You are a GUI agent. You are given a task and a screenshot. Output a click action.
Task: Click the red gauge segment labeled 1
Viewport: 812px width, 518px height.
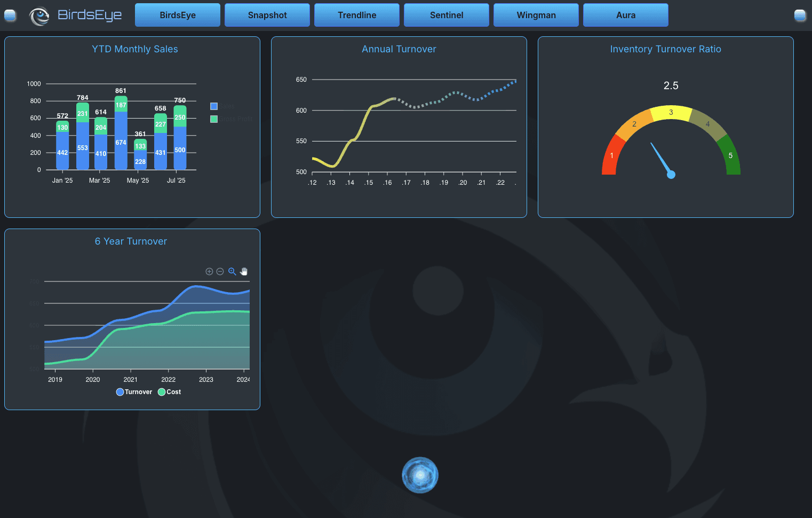[611, 155]
